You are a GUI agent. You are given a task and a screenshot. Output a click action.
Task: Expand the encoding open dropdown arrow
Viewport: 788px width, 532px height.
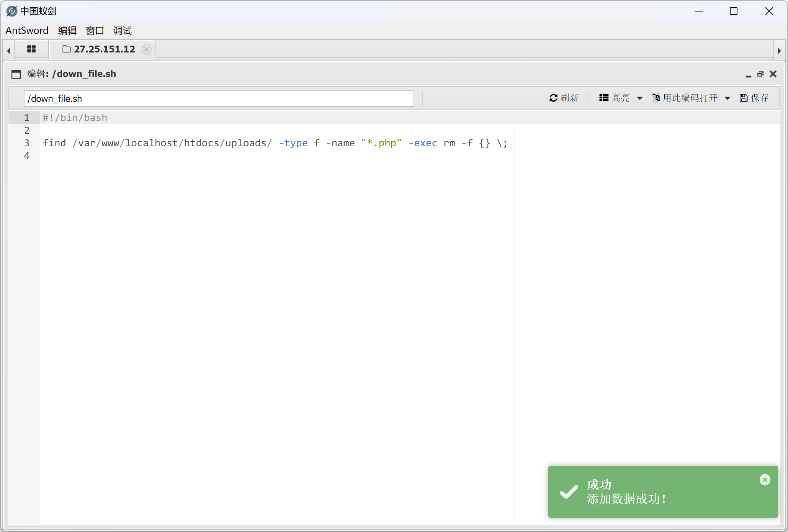[x=727, y=98]
